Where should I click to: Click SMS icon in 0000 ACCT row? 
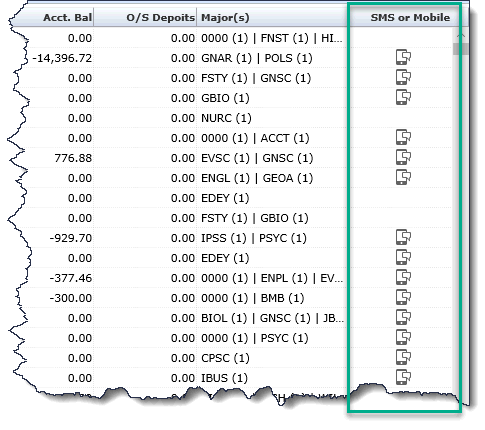pyautogui.click(x=403, y=137)
